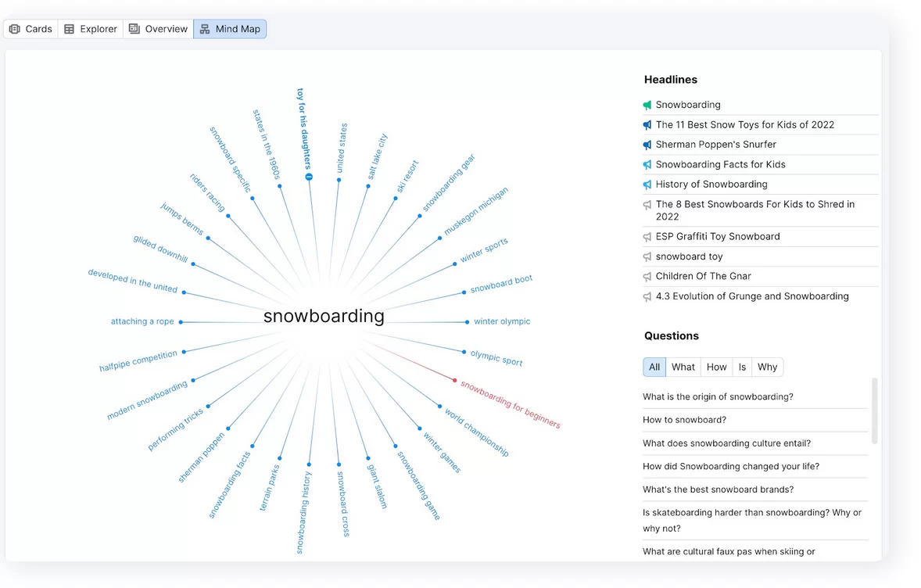Image resolution: width=921 pixels, height=588 pixels.
Task: Select the 'snowboard specific' mind map node
Action: coord(230,160)
